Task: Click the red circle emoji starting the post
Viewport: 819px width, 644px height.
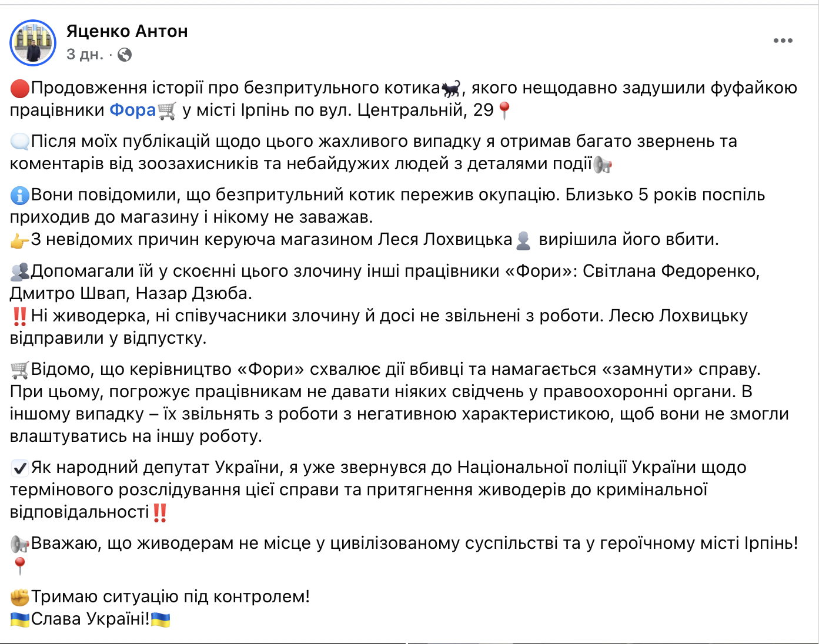Action: (x=19, y=87)
